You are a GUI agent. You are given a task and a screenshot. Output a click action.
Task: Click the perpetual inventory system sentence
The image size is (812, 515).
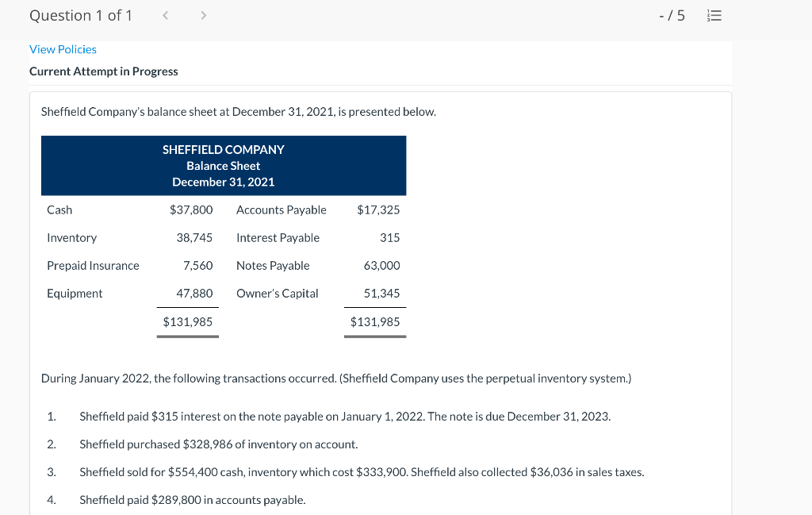pos(336,378)
